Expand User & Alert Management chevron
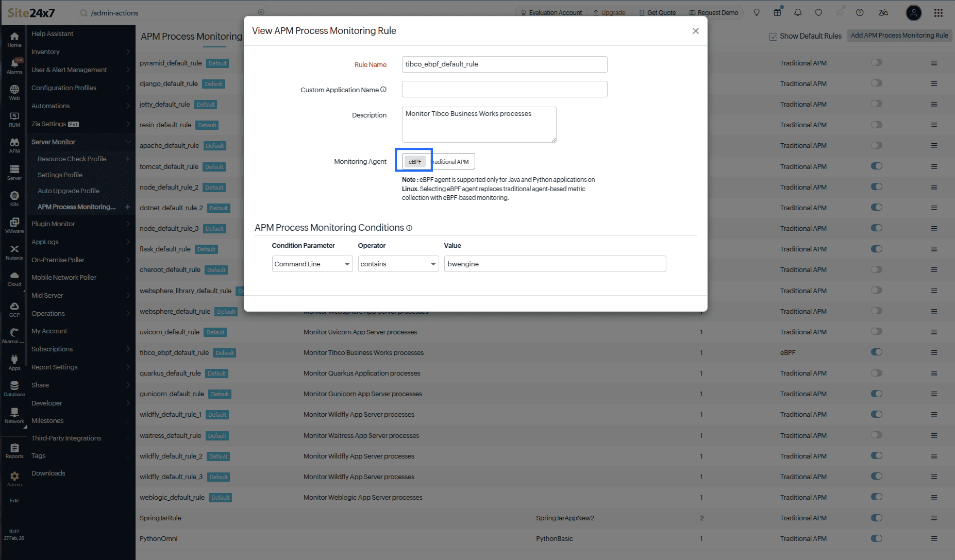955x560 pixels. [x=128, y=70]
